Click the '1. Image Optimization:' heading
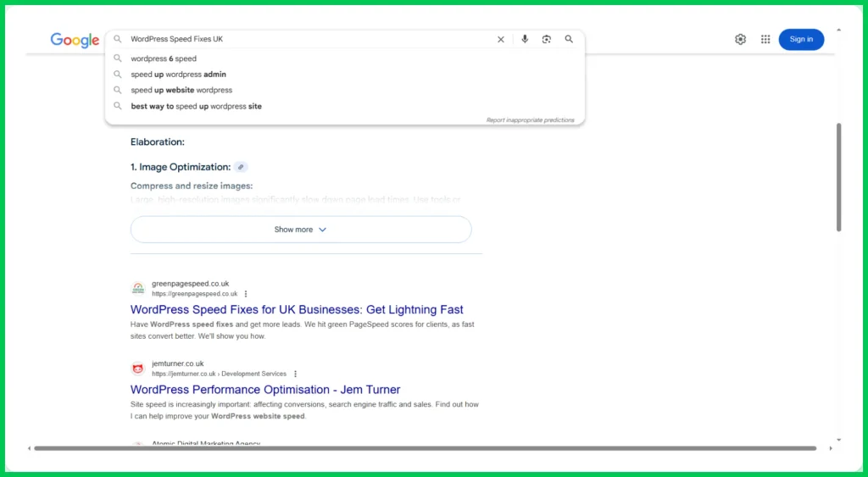868x477 pixels. click(181, 167)
